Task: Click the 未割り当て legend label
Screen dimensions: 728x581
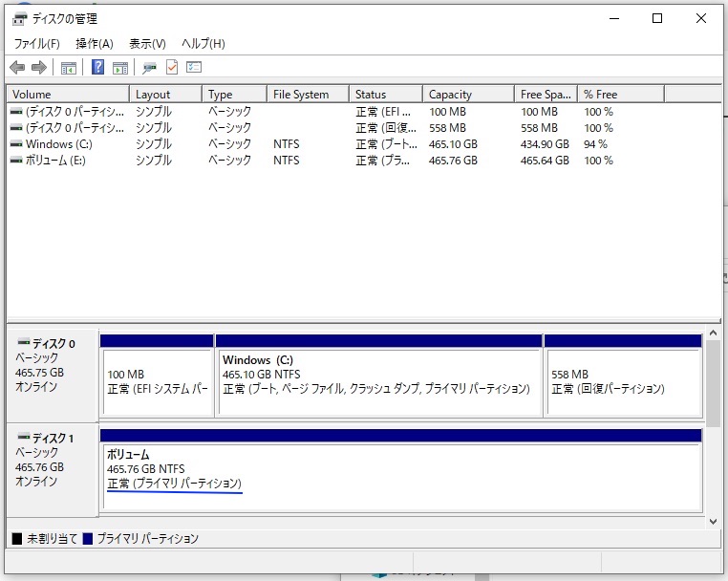Action: point(52,539)
